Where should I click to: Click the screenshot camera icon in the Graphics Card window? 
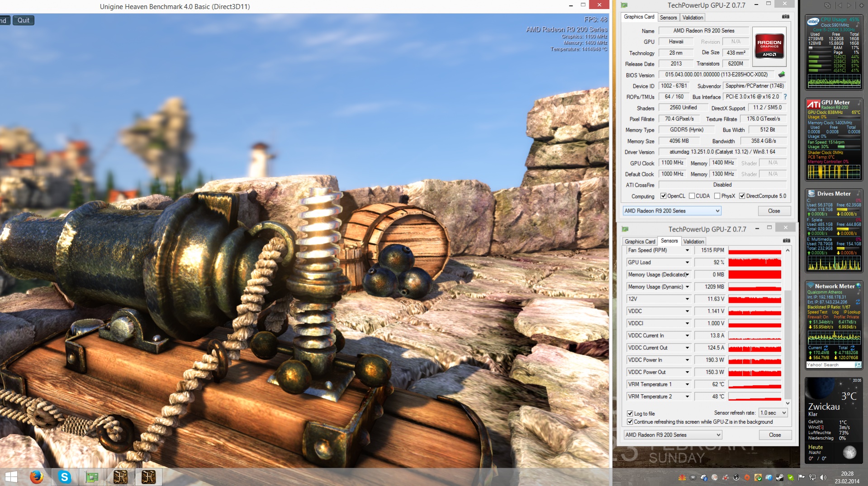tap(786, 17)
